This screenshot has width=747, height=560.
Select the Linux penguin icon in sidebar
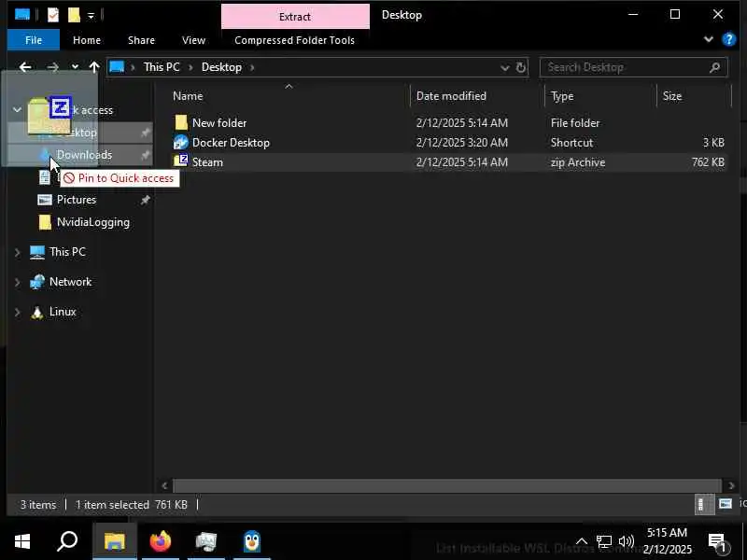coord(37,312)
